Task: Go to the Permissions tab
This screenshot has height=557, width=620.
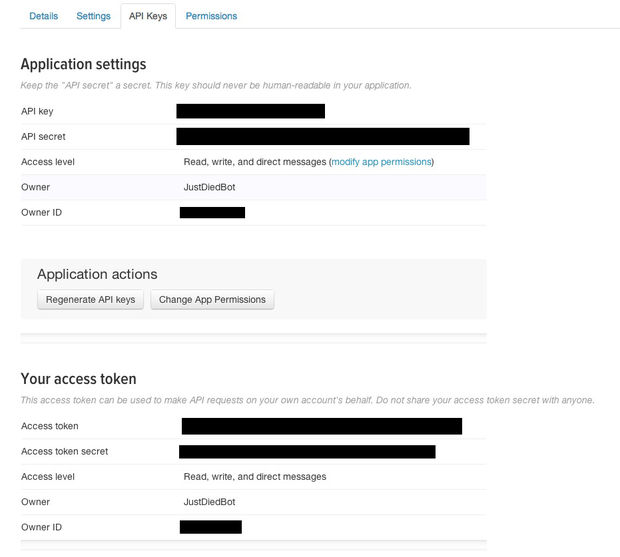Action: 211,16
